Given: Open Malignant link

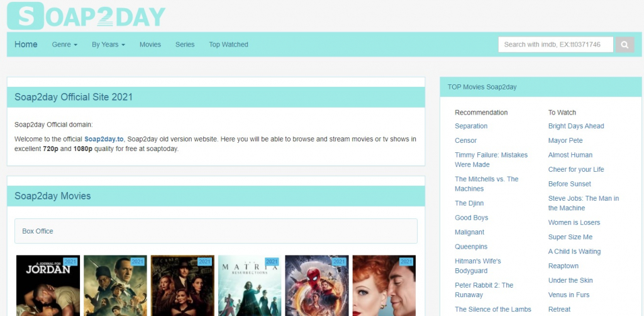Looking at the screenshot, I should coord(469,232).
